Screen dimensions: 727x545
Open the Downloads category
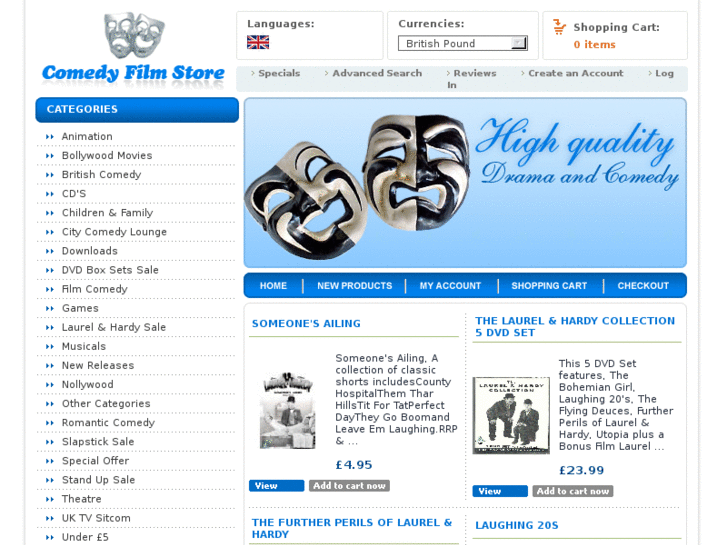click(x=90, y=251)
